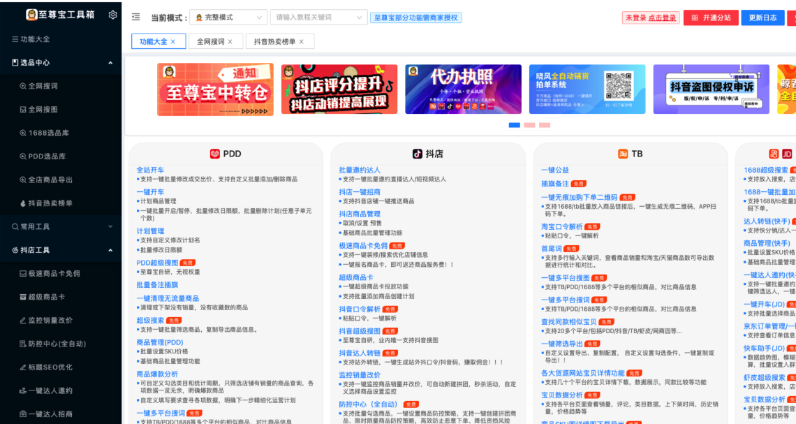Select the first blue carousel indicator
796x424 pixels.
pyautogui.click(x=514, y=125)
